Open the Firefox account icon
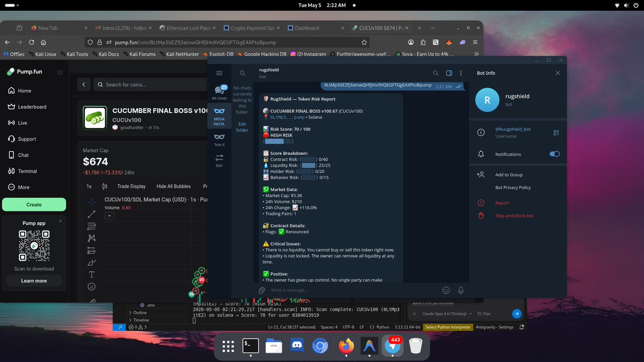644x362 pixels. tap(411, 42)
